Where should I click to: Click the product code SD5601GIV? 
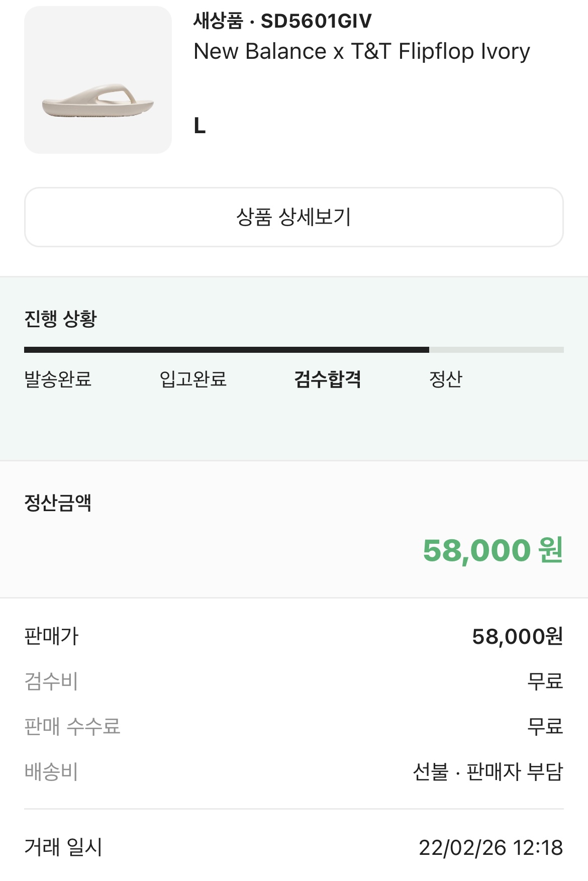(x=316, y=21)
